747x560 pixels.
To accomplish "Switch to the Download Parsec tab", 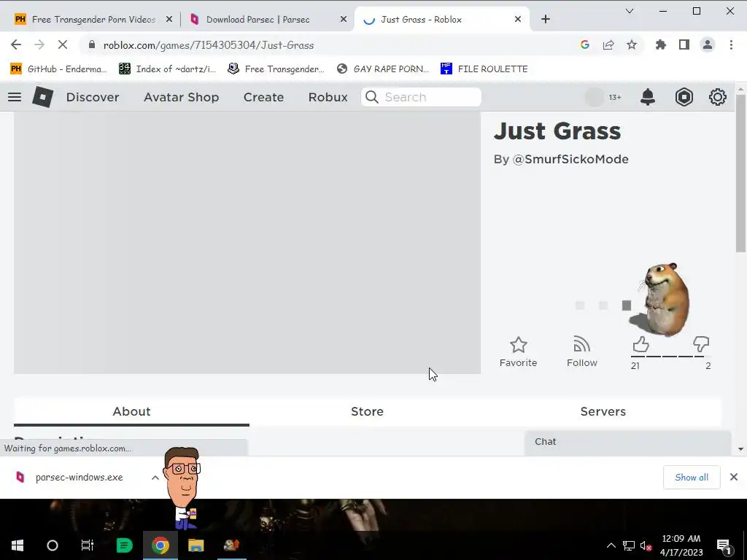I will 258,20.
